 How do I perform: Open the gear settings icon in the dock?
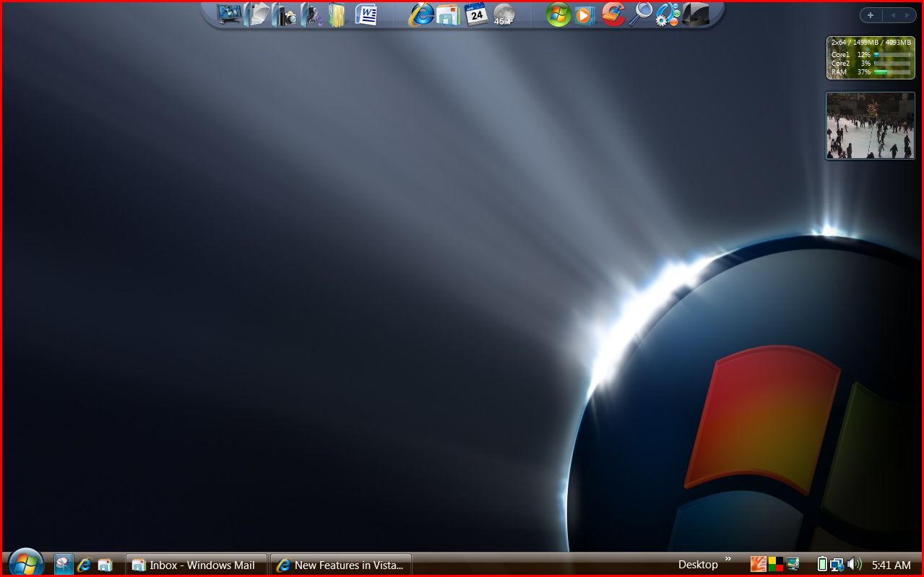[668, 14]
